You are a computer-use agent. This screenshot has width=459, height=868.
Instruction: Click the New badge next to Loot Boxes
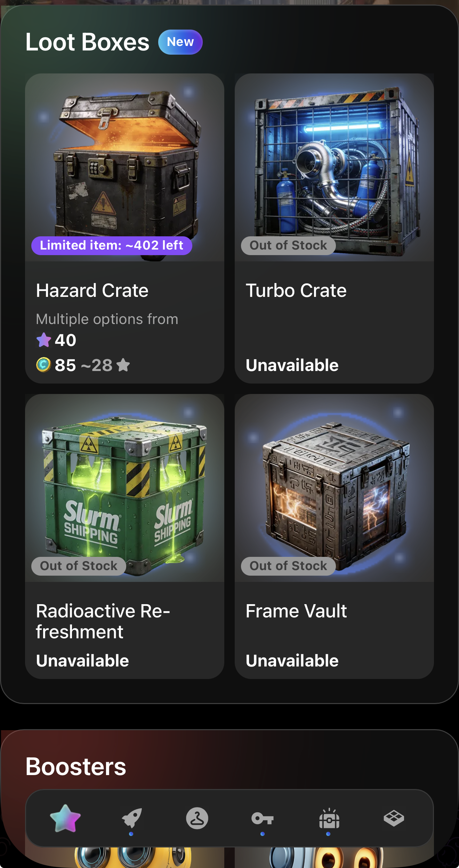[180, 42]
